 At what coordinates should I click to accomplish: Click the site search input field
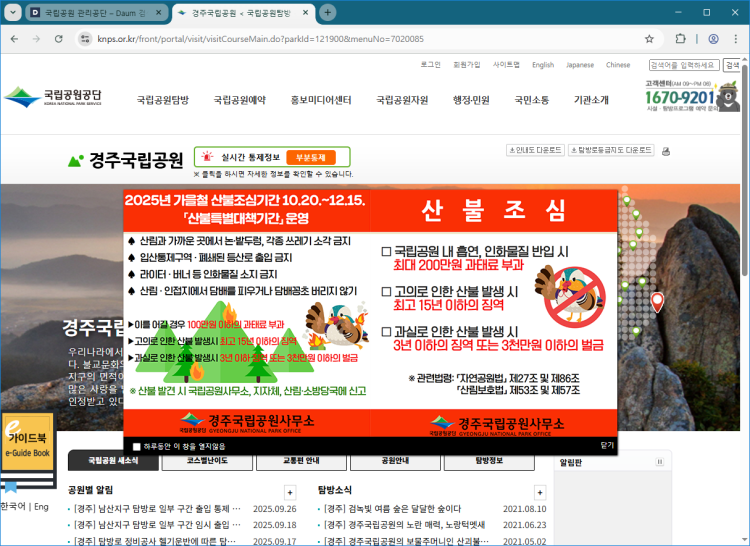pyautogui.click(x=683, y=65)
